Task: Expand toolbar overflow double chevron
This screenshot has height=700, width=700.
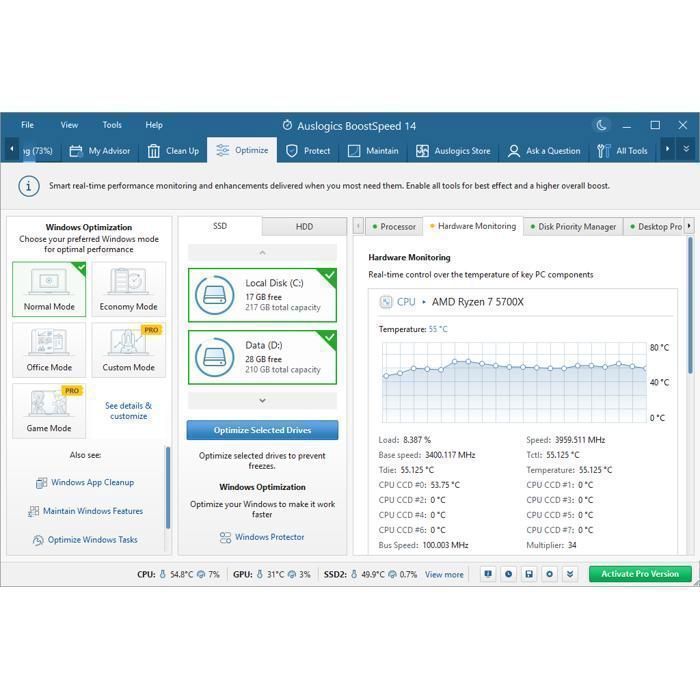Action: coord(686,149)
